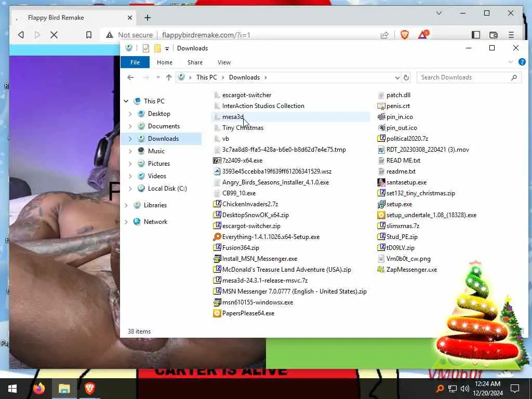Expand the Libraries tree node
Image resolution: width=532 pixels, height=399 pixels.
(x=126, y=205)
